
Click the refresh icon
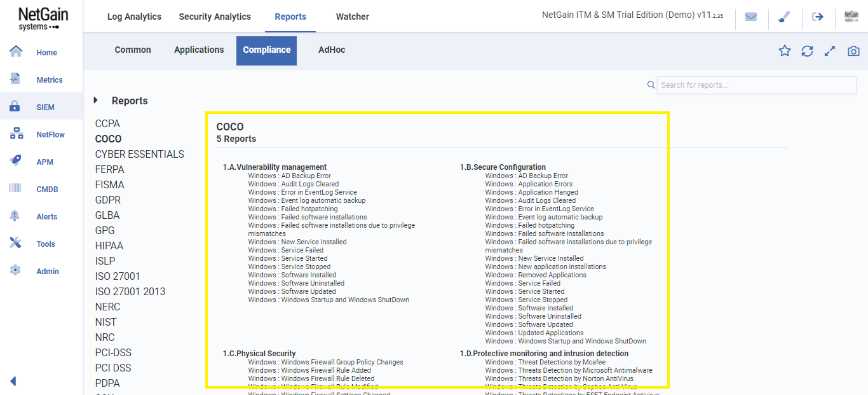click(807, 51)
